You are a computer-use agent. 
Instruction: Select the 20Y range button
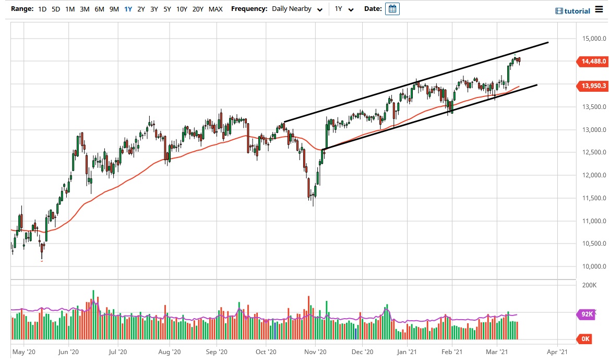[x=199, y=8]
